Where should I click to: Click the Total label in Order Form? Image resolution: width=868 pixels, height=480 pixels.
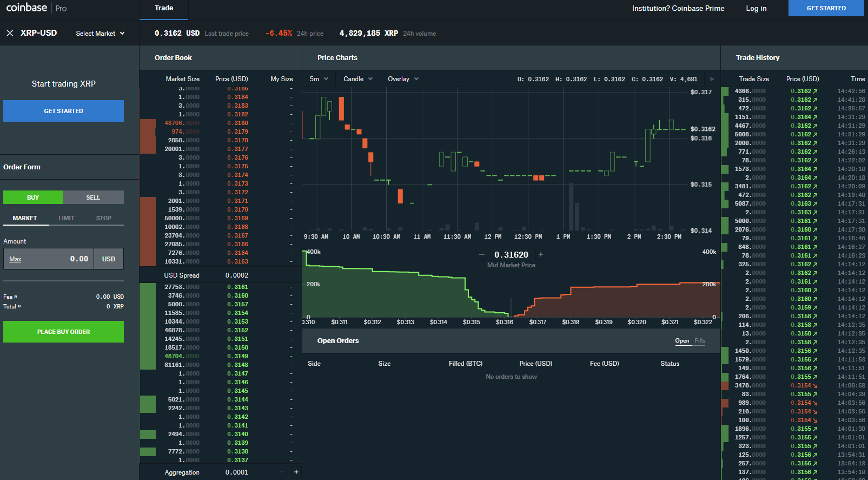click(12, 306)
